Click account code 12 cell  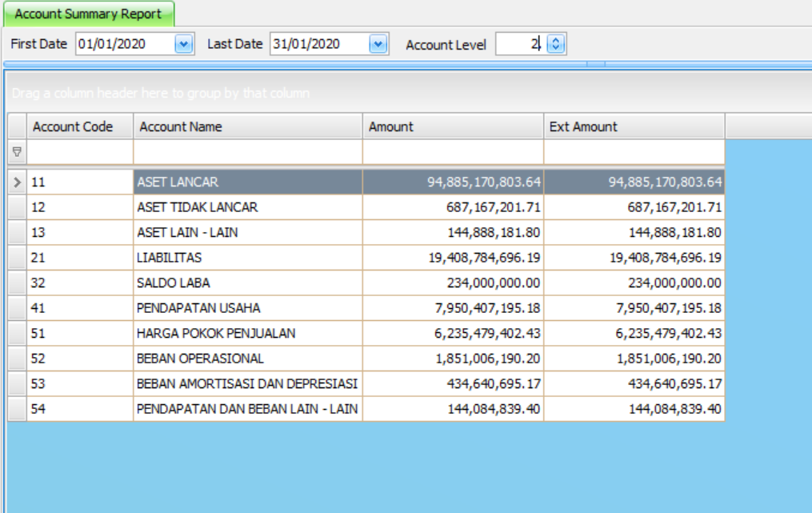(x=80, y=207)
